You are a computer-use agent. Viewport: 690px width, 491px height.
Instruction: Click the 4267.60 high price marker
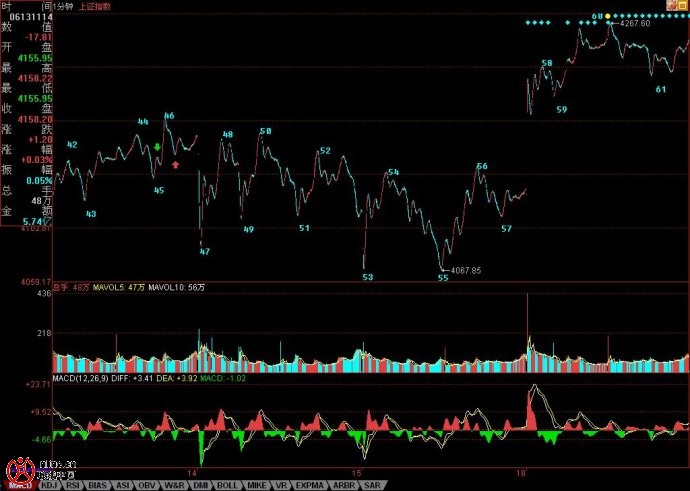point(635,23)
